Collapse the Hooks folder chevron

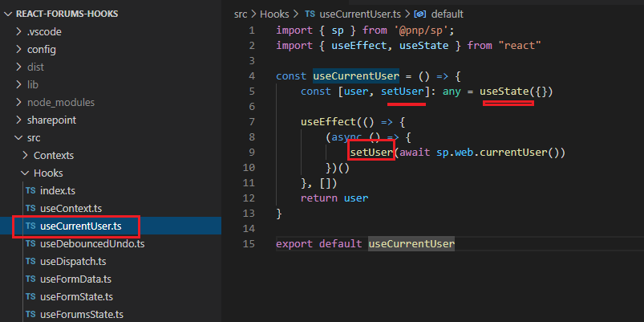(26, 173)
